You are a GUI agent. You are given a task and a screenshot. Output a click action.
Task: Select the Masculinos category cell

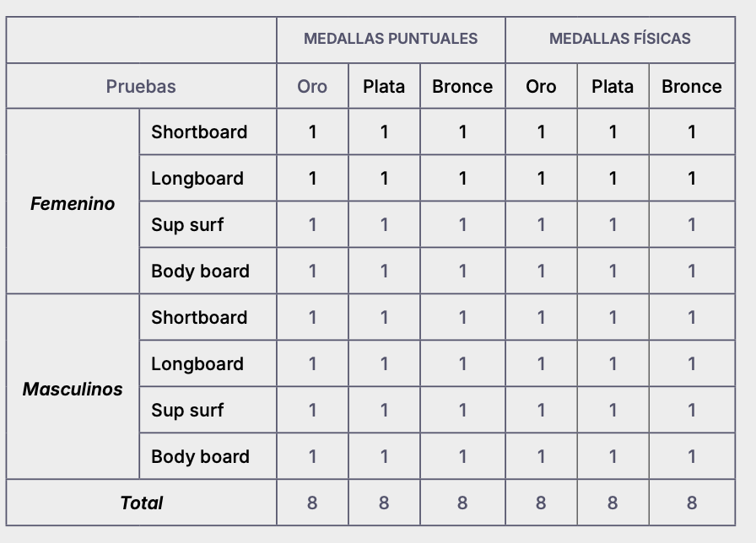coord(73,389)
